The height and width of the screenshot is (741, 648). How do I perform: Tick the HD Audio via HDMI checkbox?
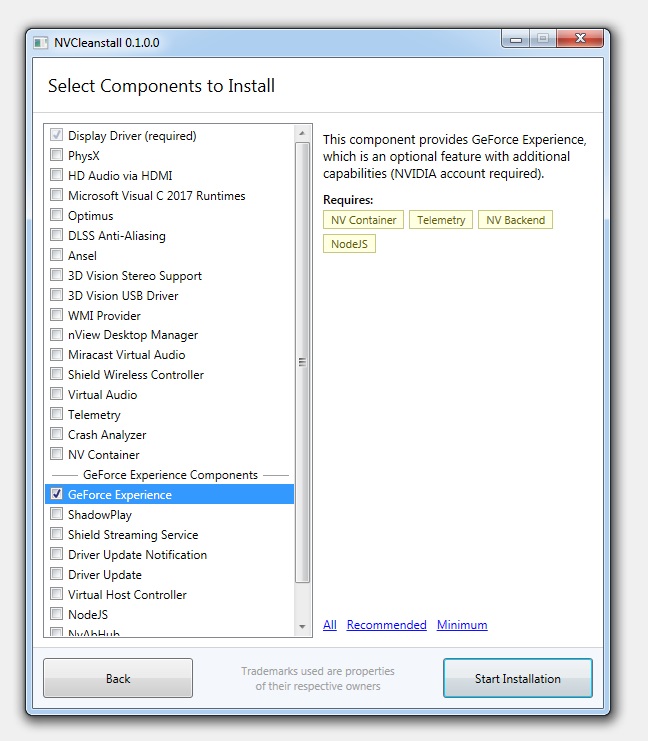click(x=56, y=175)
